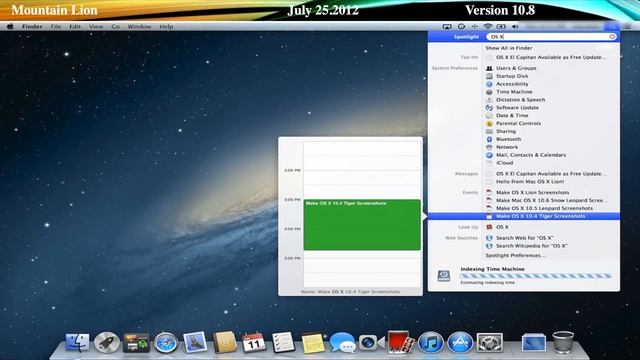Open the Edit menu
Viewport: 640px width, 360px height.
click(75, 27)
